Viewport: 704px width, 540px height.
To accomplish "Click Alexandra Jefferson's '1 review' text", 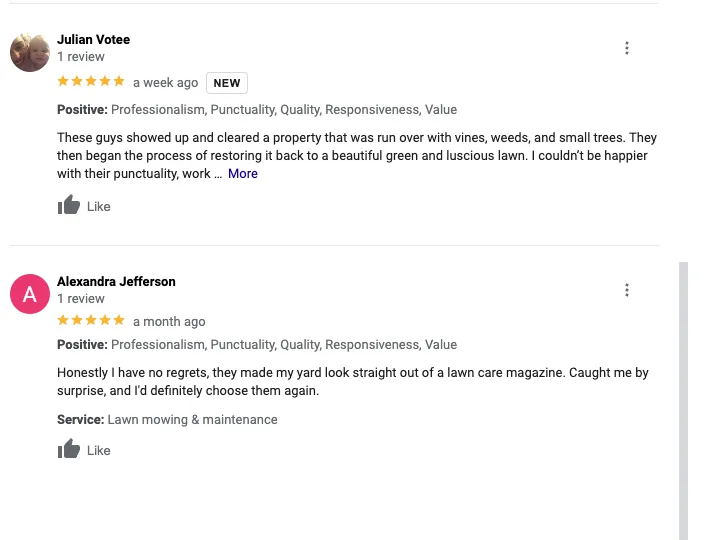I will point(81,299).
